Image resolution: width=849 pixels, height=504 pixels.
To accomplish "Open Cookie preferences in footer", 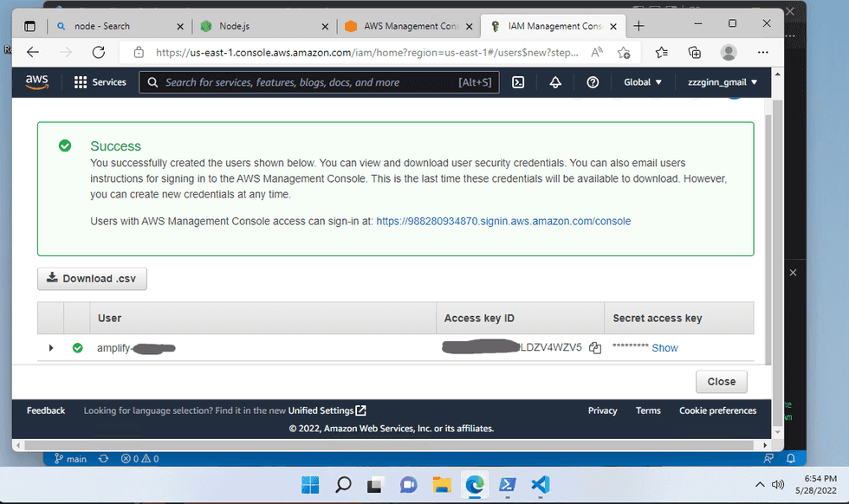I will (x=717, y=410).
